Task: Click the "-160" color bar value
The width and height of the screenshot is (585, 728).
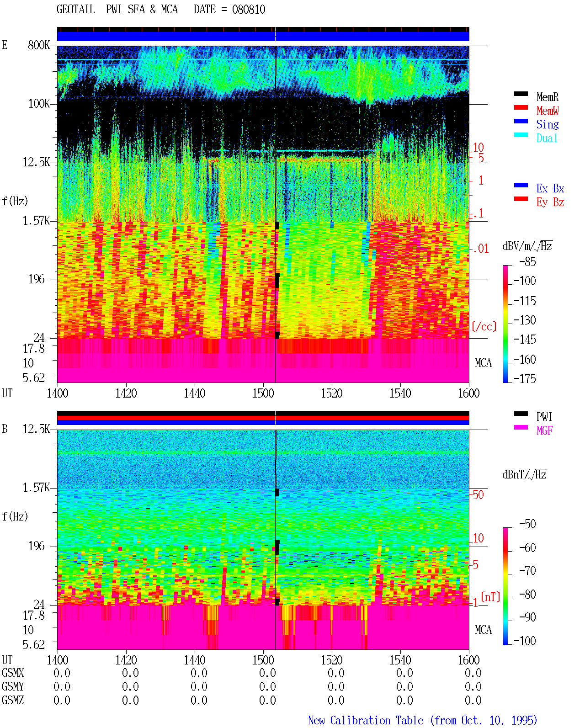Action: click(x=525, y=359)
